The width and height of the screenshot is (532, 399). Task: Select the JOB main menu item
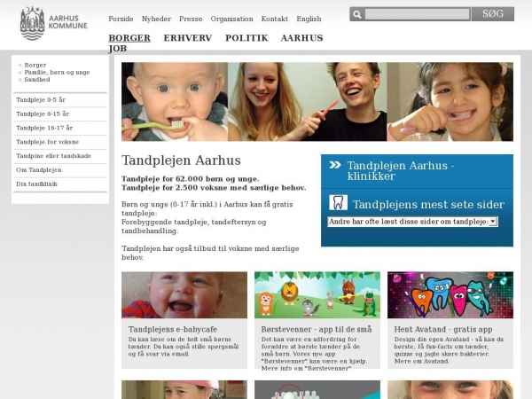point(118,49)
